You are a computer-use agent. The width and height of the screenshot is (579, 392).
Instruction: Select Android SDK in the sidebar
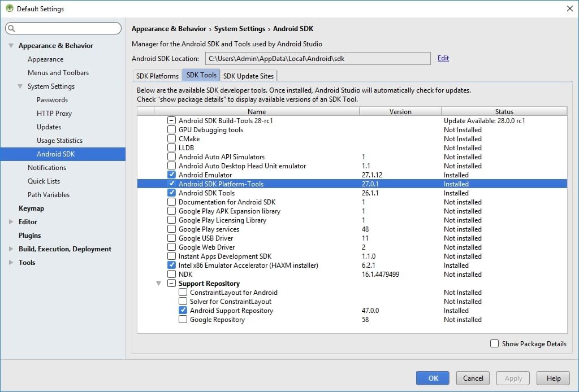click(63, 154)
